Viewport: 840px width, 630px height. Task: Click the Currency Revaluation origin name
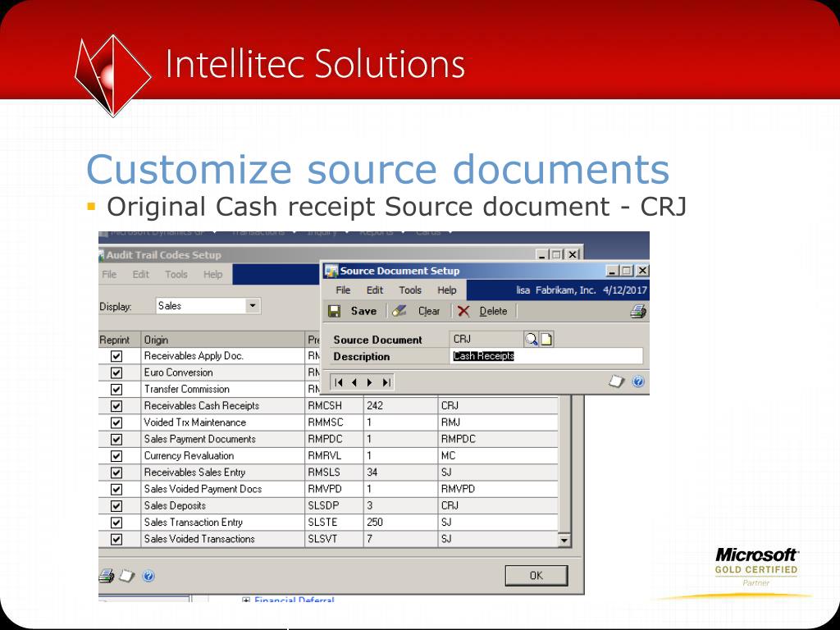pos(189,455)
